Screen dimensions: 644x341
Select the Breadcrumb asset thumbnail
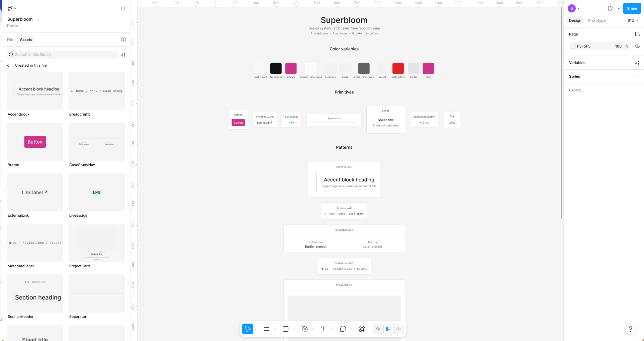97,91
